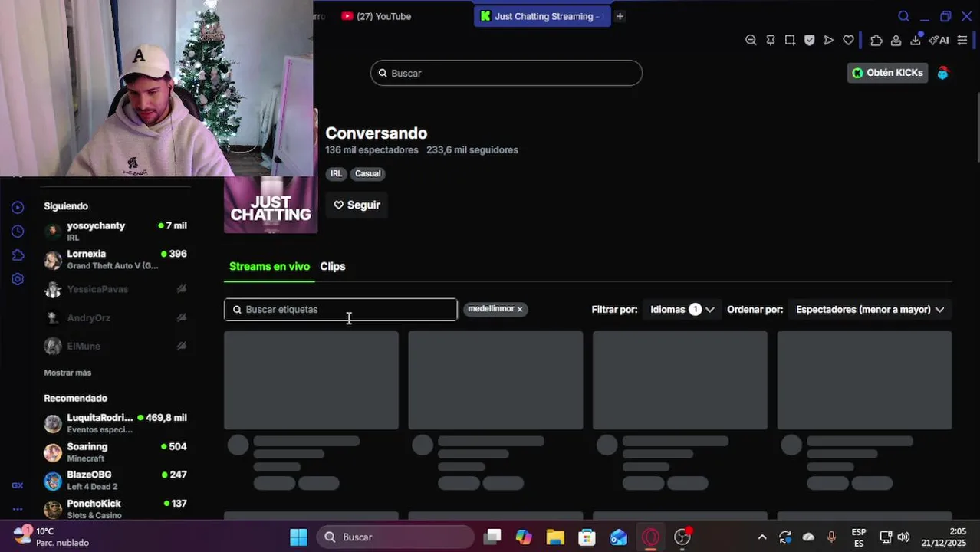
Task: Open File Explorer from taskbar
Action: pyautogui.click(x=555, y=537)
